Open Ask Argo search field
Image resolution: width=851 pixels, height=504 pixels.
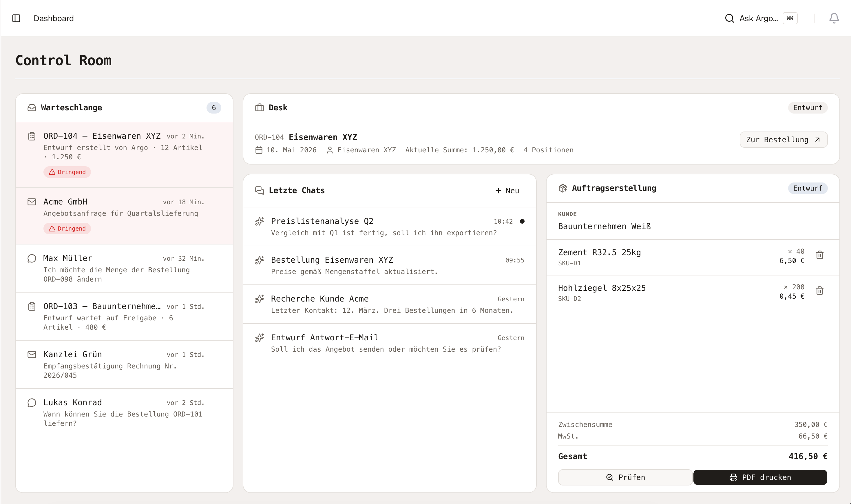click(x=761, y=18)
